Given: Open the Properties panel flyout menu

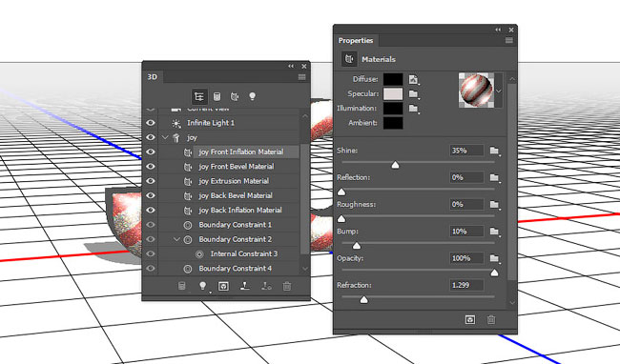Looking at the screenshot, I should tap(509, 40).
